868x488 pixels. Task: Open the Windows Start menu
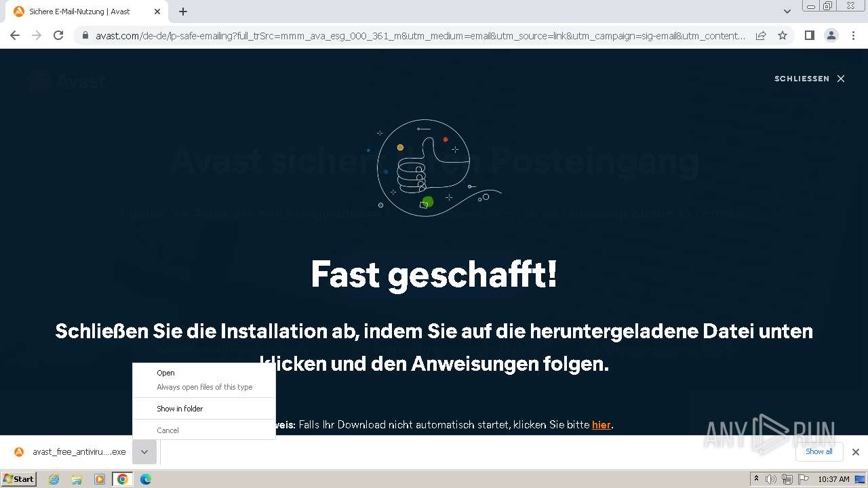(x=19, y=479)
